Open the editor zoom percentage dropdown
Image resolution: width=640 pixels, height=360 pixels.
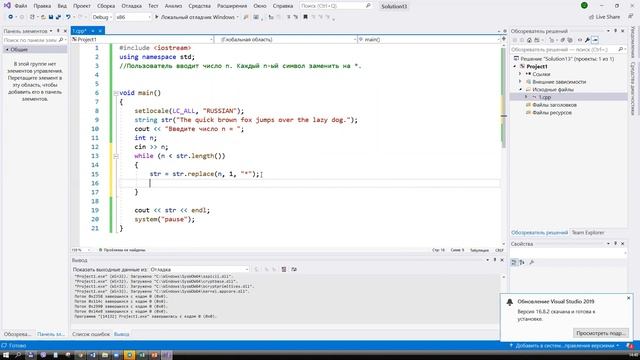coord(81,250)
